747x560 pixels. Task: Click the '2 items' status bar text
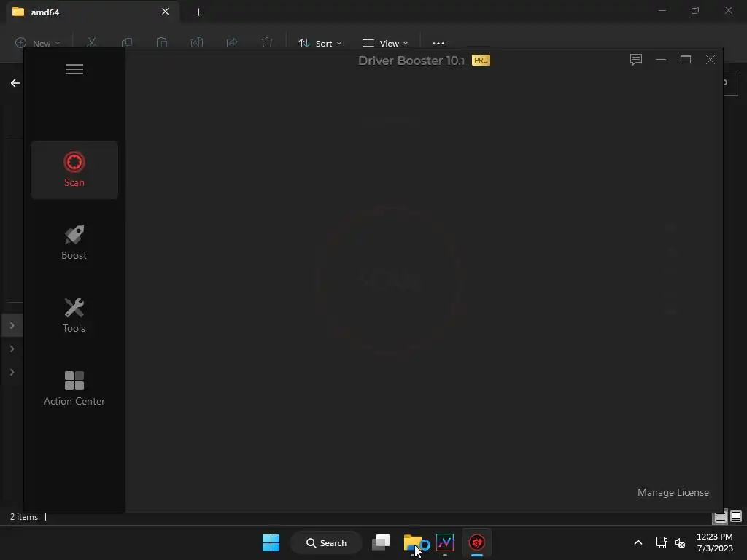pyautogui.click(x=24, y=517)
